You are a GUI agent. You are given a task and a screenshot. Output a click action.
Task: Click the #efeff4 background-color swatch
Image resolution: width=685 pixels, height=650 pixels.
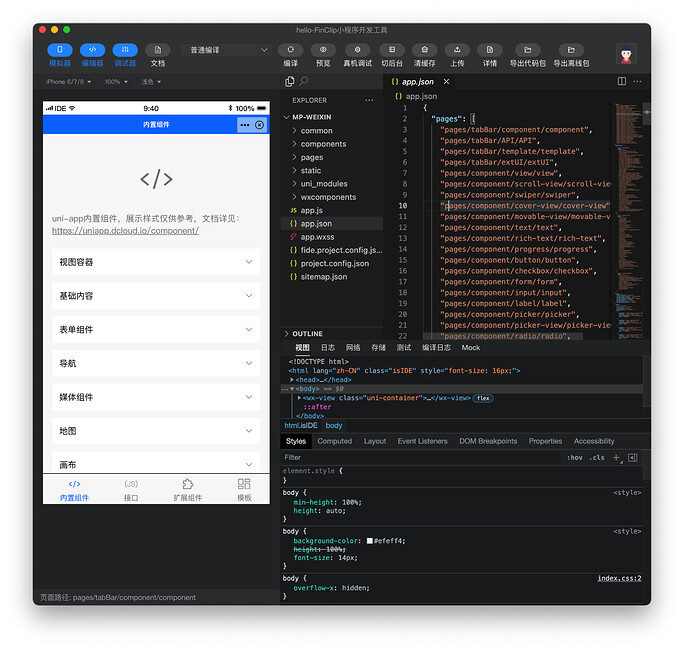(370, 541)
